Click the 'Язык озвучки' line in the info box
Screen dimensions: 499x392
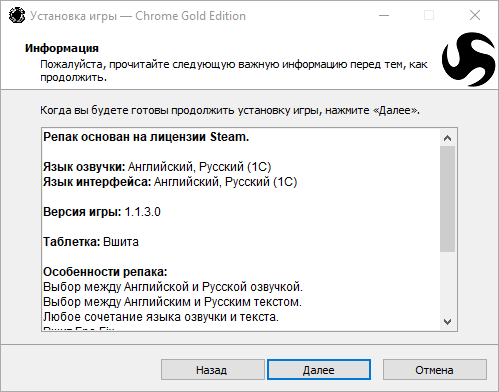coord(157,167)
